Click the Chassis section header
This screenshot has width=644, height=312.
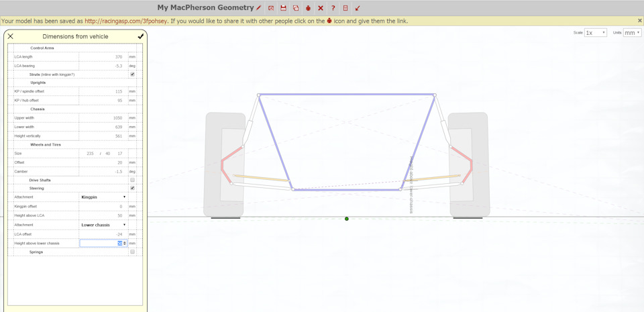tap(38, 109)
